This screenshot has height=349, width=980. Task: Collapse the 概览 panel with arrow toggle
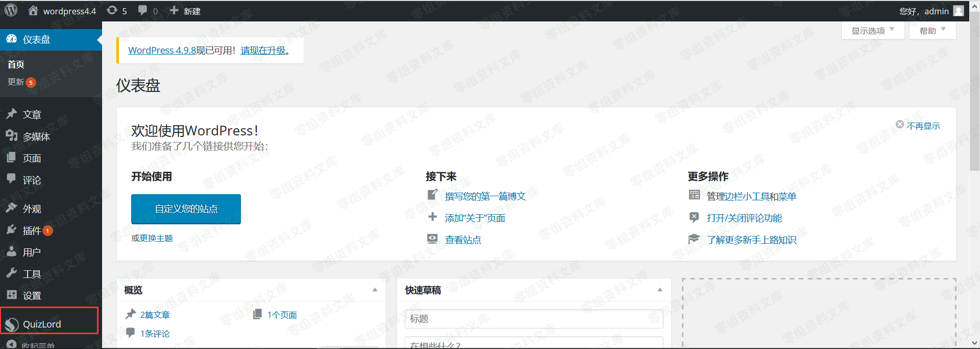pyautogui.click(x=375, y=290)
